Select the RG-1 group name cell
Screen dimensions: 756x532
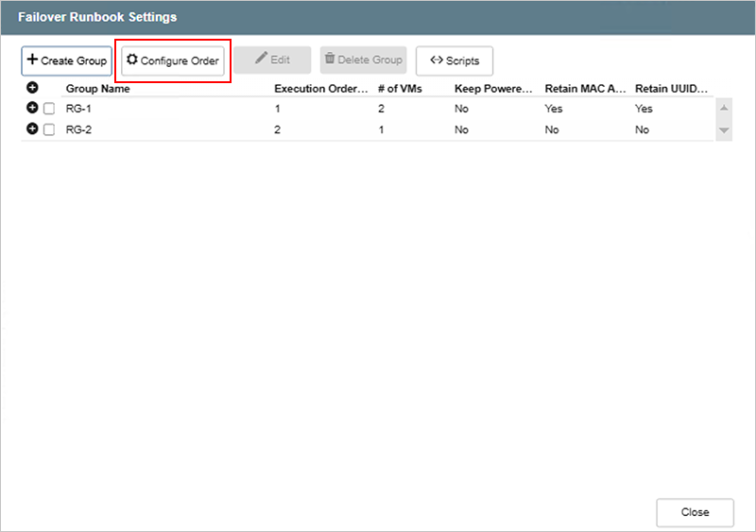click(x=78, y=109)
